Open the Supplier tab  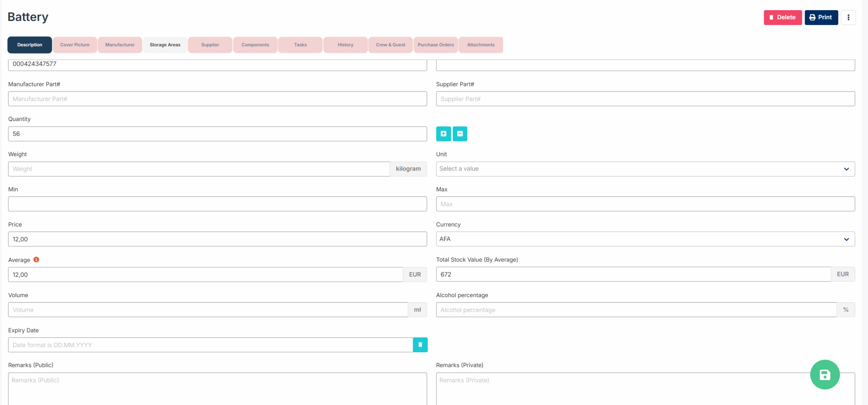click(x=210, y=45)
